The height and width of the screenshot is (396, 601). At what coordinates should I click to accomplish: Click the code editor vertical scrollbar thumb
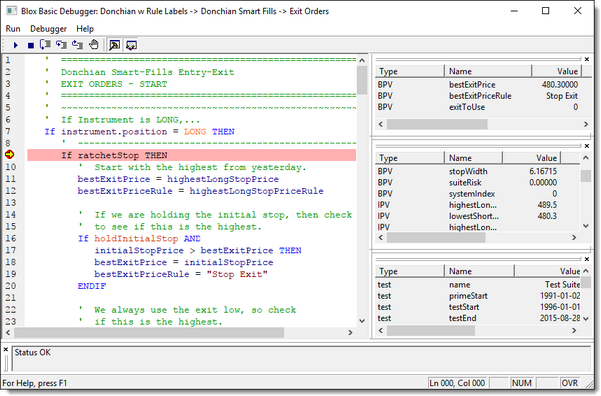pos(362,80)
